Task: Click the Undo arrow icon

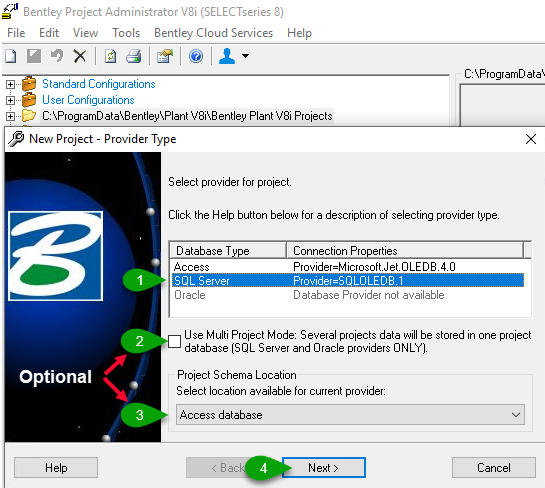Action: tap(57, 56)
